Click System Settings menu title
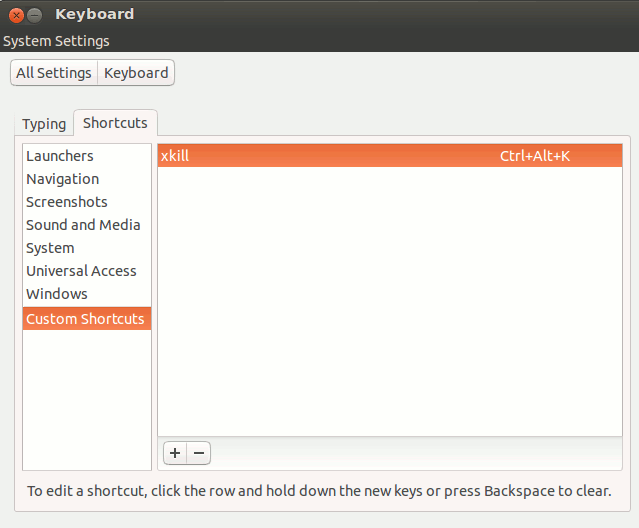Viewport: 639px width, 528px height. coord(56,41)
